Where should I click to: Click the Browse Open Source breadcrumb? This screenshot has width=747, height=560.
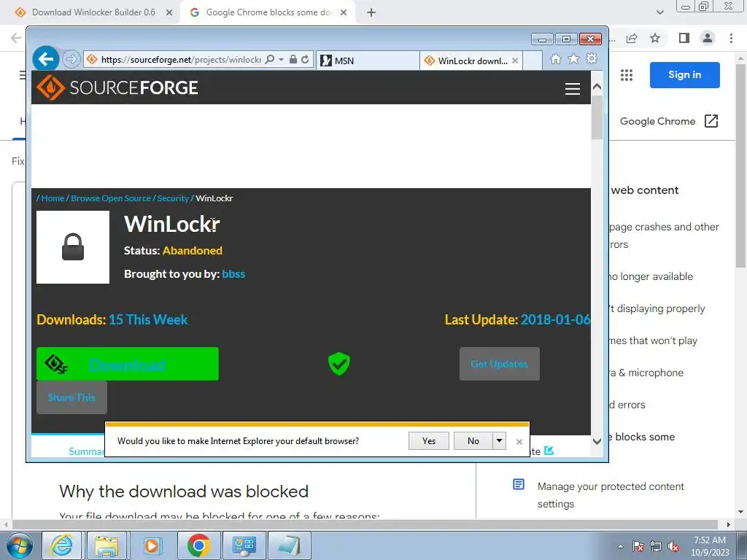(111, 198)
